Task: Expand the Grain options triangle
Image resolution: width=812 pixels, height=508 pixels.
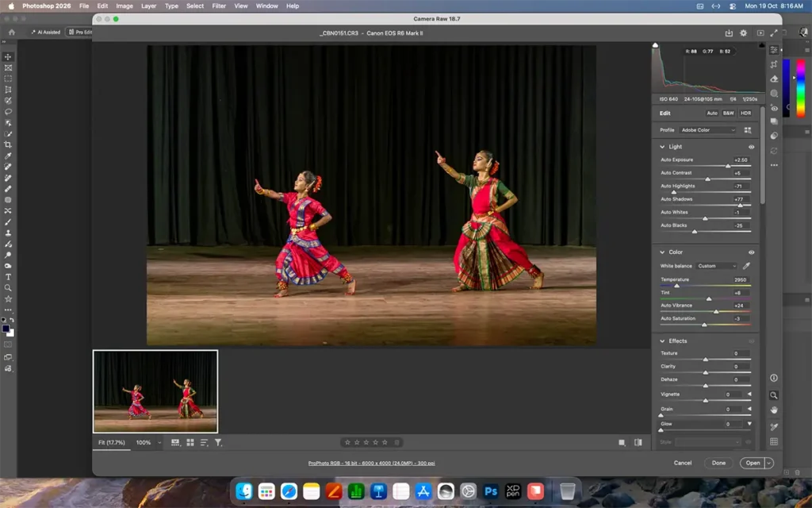Action: (749, 409)
